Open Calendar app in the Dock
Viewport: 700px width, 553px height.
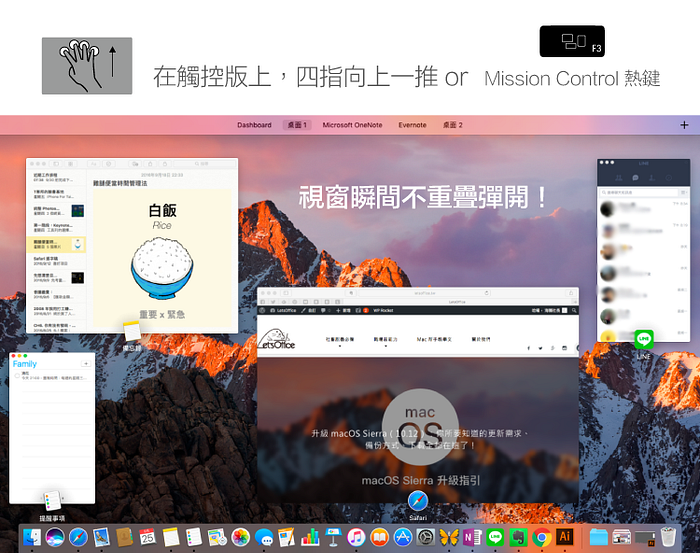click(x=148, y=538)
